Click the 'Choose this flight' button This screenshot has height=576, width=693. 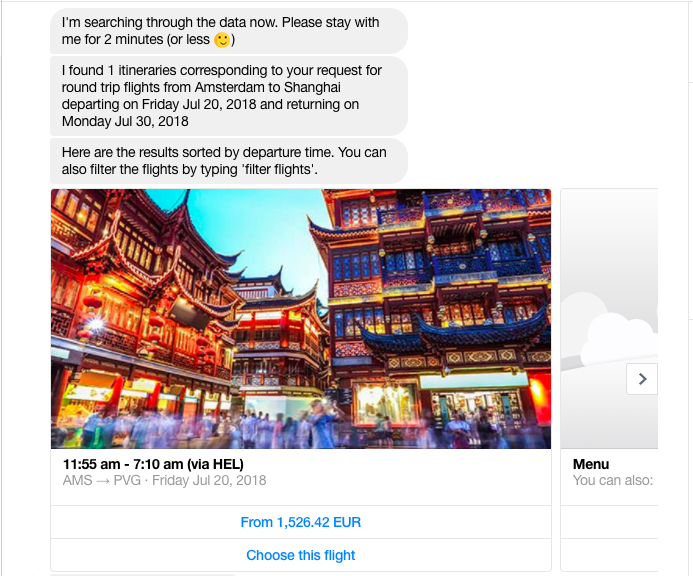coord(301,555)
